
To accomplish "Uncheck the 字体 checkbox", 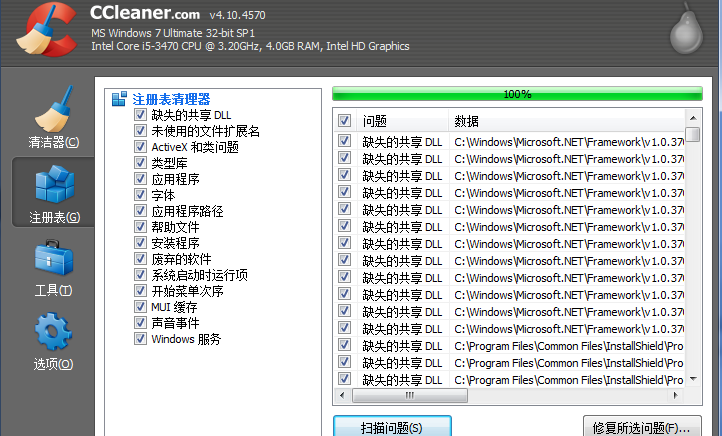I will pos(140,195).
